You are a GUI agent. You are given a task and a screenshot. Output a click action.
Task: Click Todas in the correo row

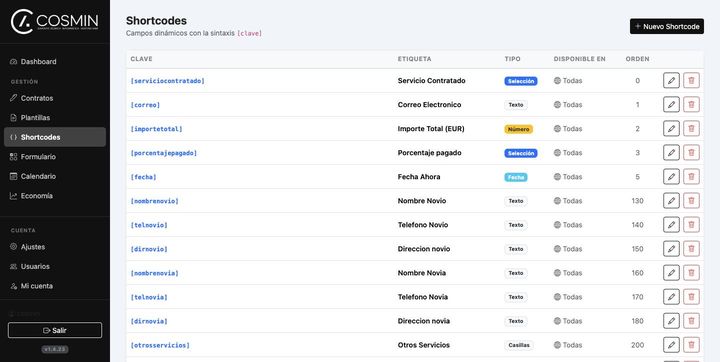point(568,105)
